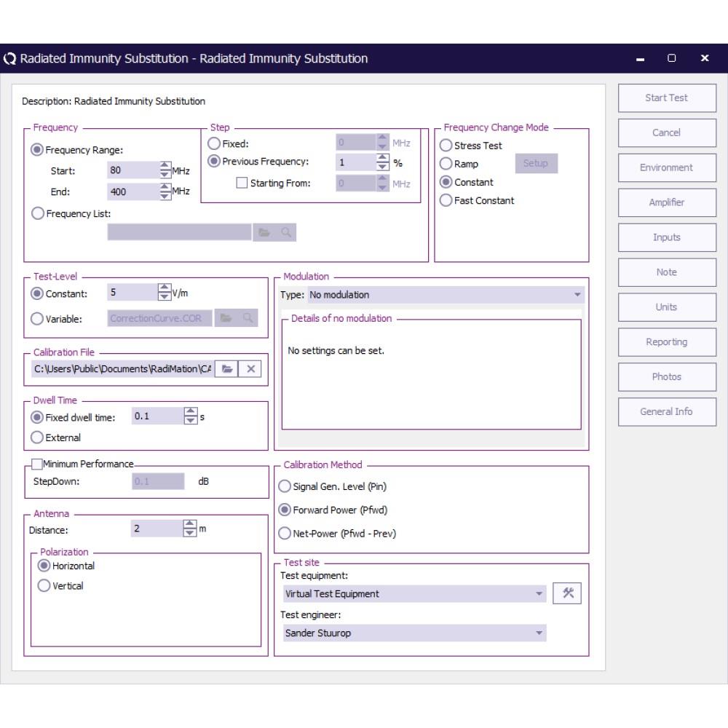The width and height of the screenshot is (728, 728).
Task: Browse for a Calibration File
Action: point(228,368)
